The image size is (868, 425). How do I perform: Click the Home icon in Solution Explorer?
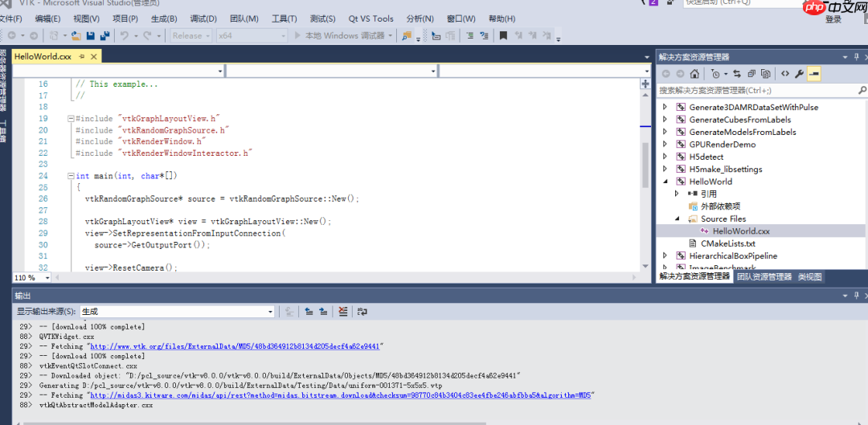click(x=694, y=73)
